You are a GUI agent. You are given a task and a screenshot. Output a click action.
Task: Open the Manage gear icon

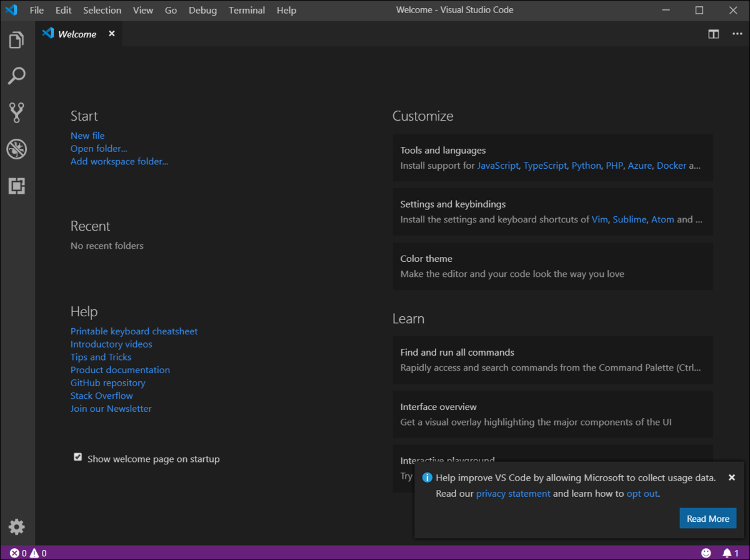[17, 527]
